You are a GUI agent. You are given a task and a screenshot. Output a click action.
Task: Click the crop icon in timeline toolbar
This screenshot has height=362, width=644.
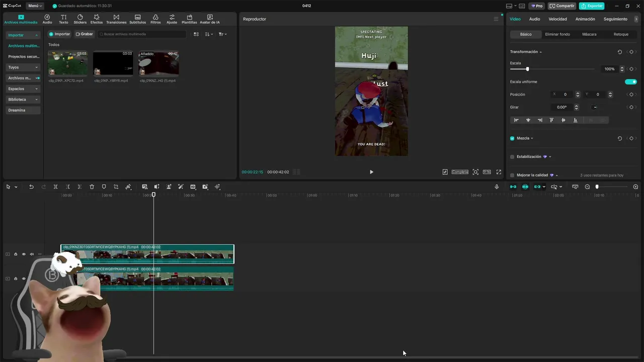[x=116, y=187]
